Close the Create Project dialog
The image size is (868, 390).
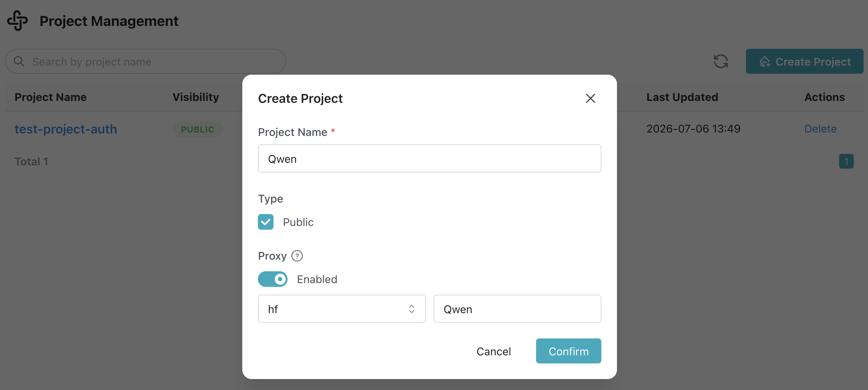coord(590,98)
